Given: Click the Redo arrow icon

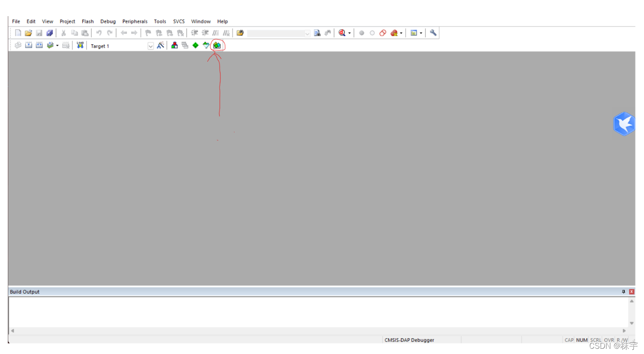Looking at the screenshot, I should coord(110,33).
